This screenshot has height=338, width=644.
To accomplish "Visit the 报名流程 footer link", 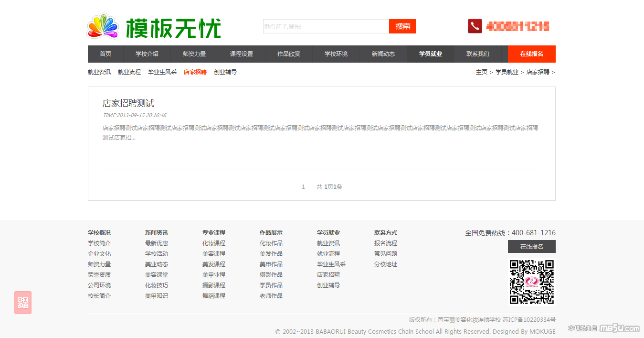I will [385, 243].
